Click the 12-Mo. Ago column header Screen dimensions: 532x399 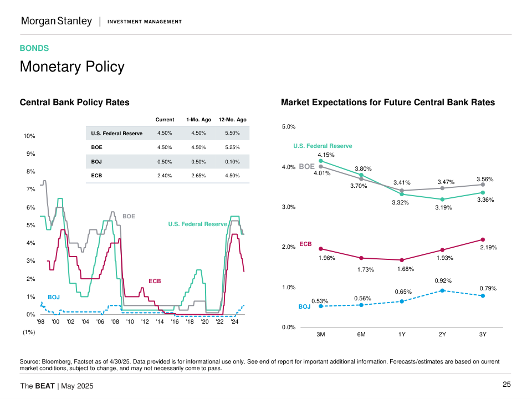tap(233, 120)
